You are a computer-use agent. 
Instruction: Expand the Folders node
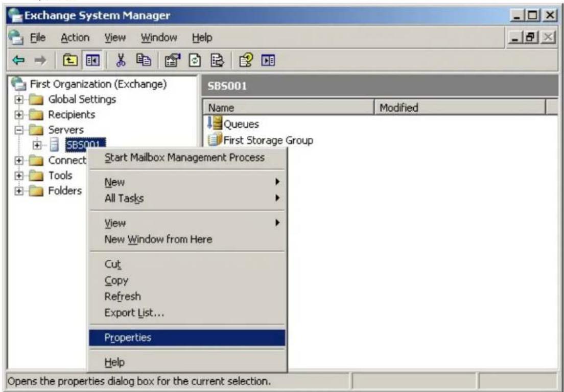19,191
